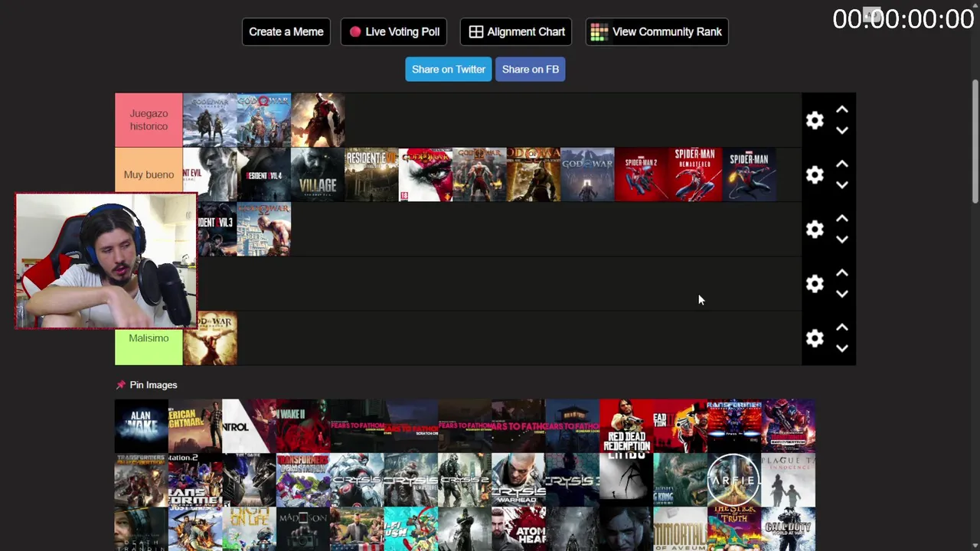The image size is (980, 551).
Task: Open gear icon on Resident Evil 3 row
Action: click(x=815, y=230)
